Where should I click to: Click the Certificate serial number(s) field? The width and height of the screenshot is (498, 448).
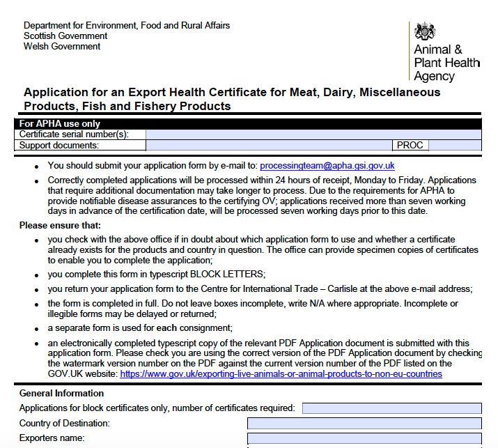tap(313, 134)
